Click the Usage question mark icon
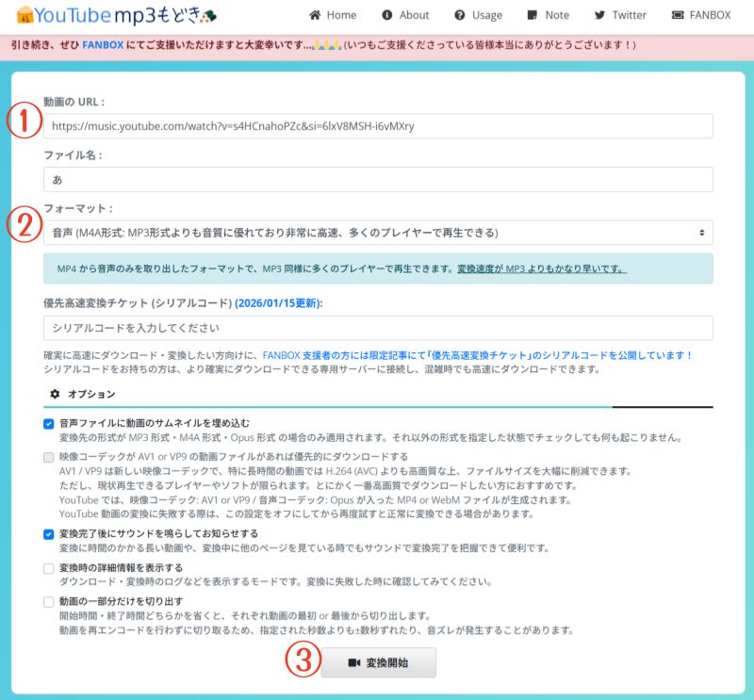 pos(460,15)
